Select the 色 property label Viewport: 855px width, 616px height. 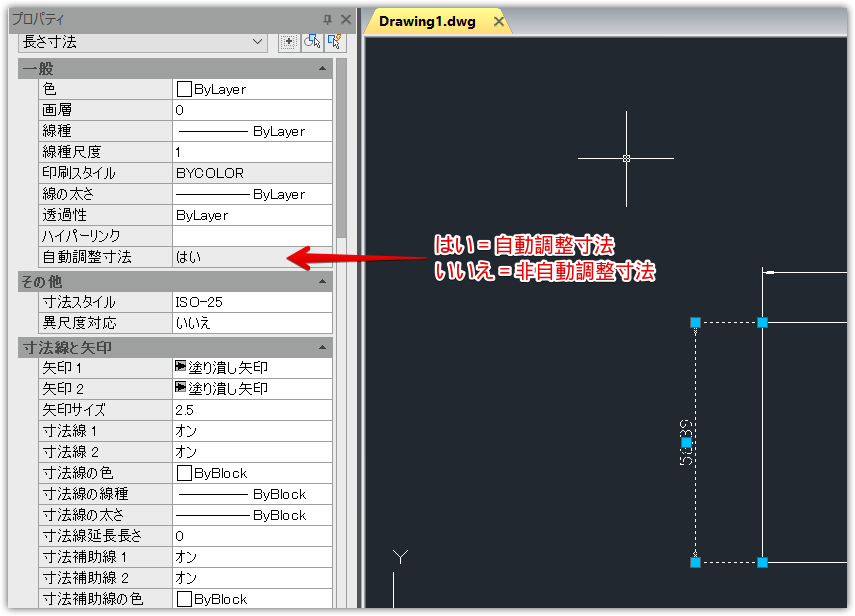pyautogui.click(x=106, y=89)
